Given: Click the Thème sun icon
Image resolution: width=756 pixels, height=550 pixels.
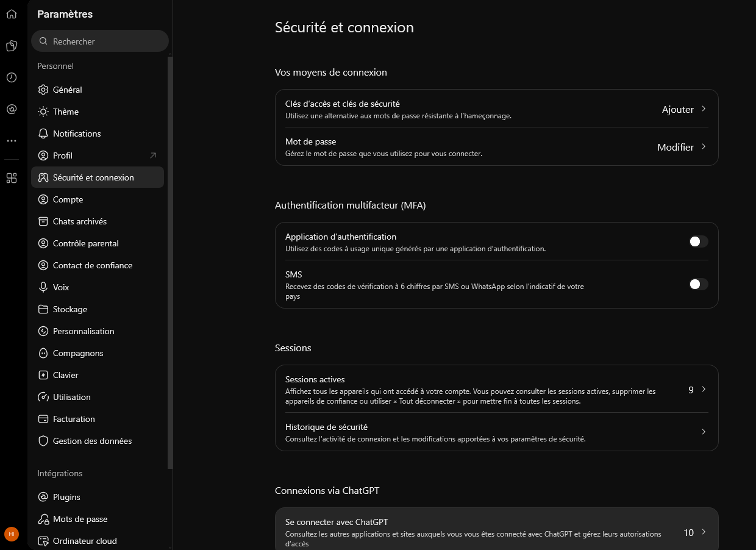Looking at the screenshot, I should click(x=43, y=112).
